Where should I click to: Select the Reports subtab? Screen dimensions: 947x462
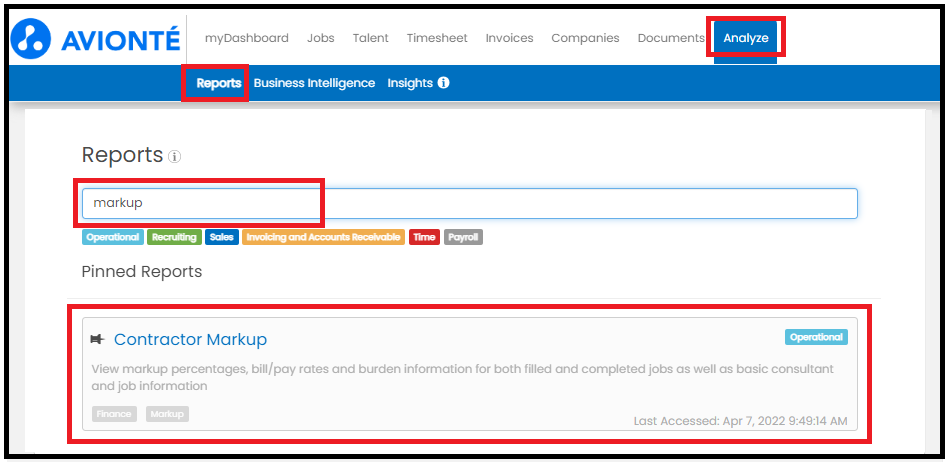(219, 83)
